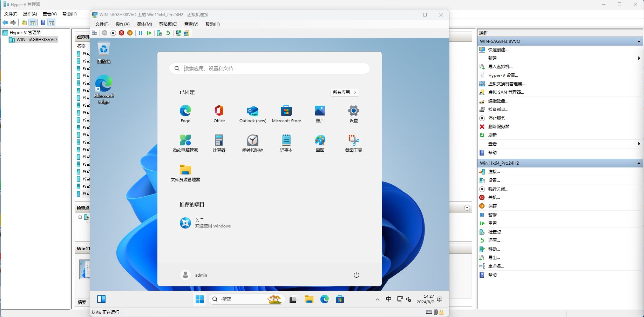Open 设置 (Settings) from Start menu
This screenshot has height=317, width=644.
[x=354, y=114]
